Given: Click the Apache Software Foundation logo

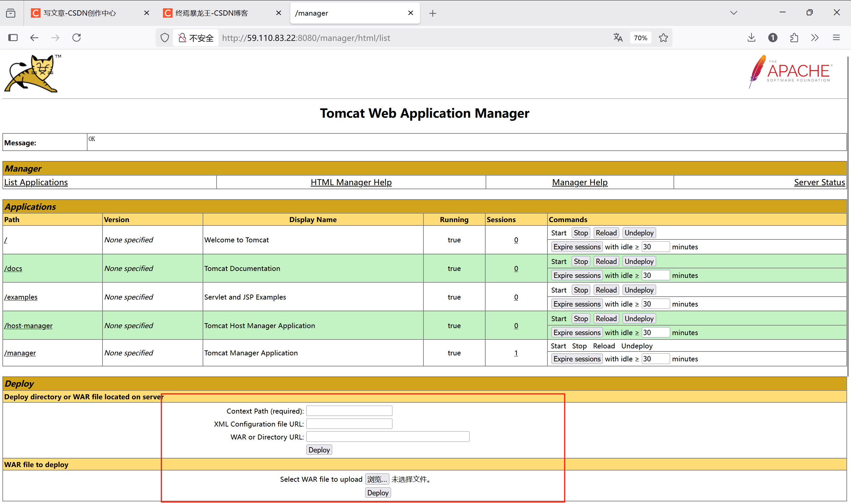Looking at the screenshot, I should pyautogui.click(x=790, y=72).
